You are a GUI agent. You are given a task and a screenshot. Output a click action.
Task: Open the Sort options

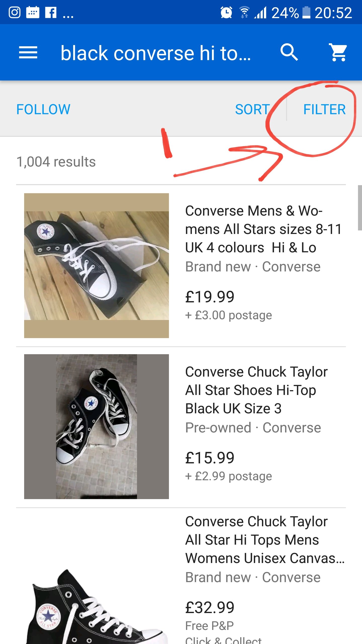pyautogui.click(x=252, y=109)
